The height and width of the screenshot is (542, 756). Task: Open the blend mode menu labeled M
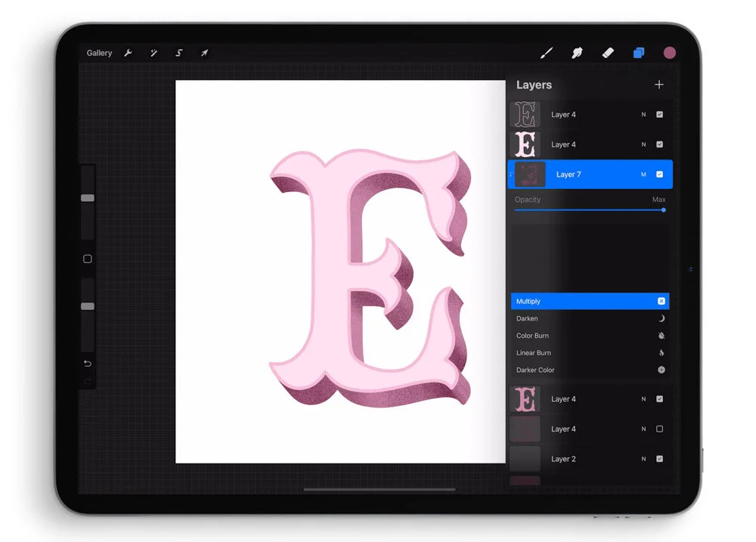(643, 174)
